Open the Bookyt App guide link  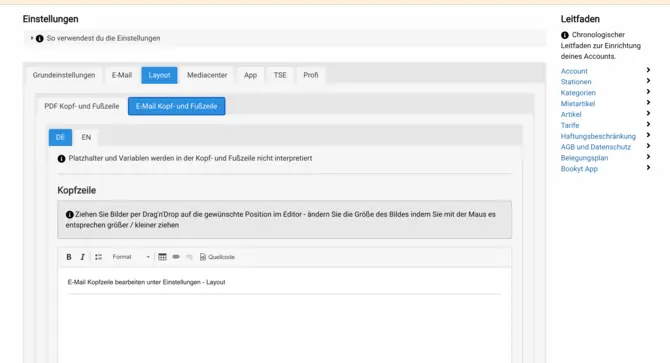tap(579, 169)
